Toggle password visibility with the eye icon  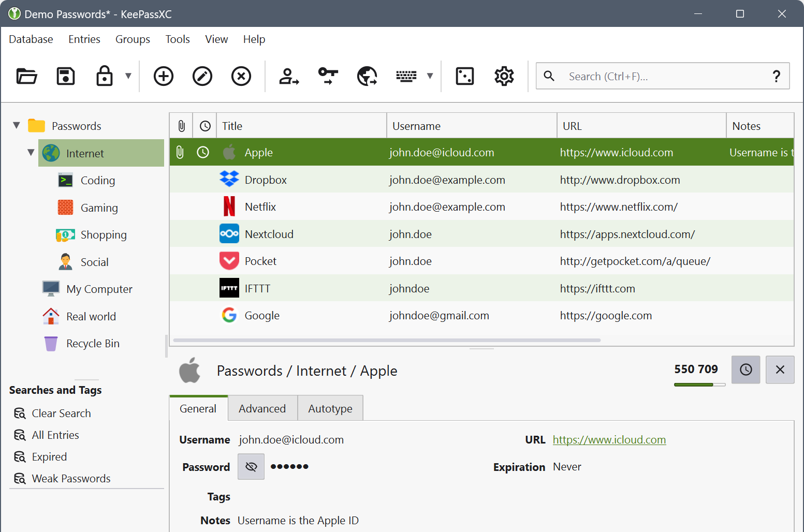251,467
